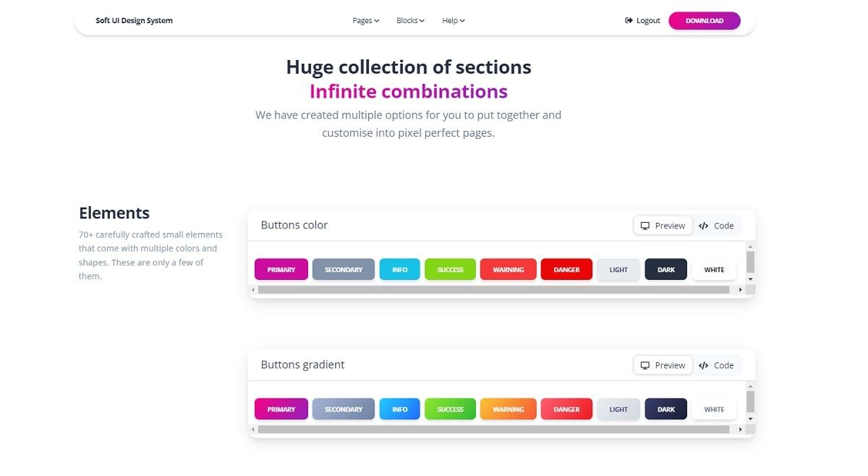This screenshot has width=868, height=476.
Task: Click the DARK button in Buttons color
Action: [x=665, y=269]
